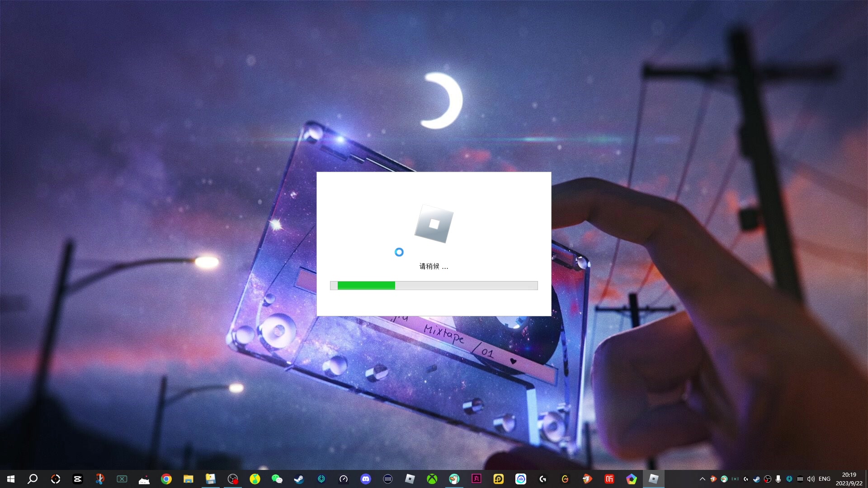Image resolution: width=868 pixels, height=488 pixels.
Task: Open green X-box outline taskbar app
Action: click(x=122, y=479)
